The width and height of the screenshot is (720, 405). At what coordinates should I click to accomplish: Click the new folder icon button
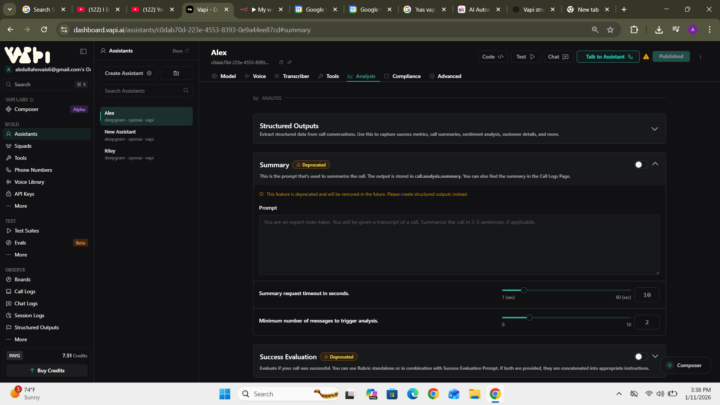pos(176,73)
